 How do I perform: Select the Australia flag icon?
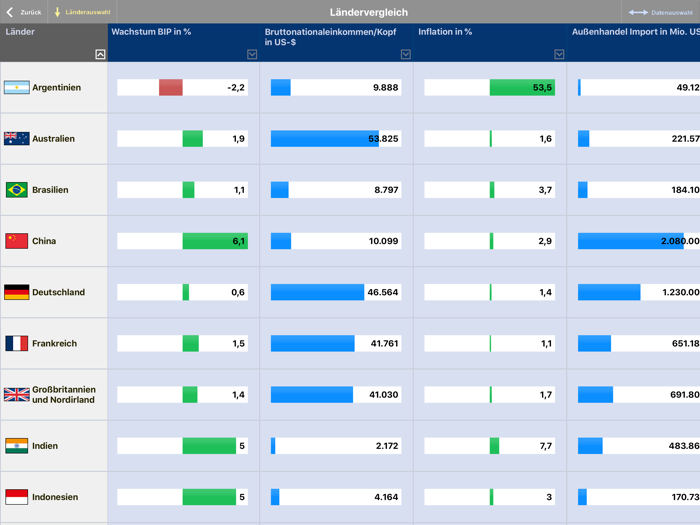point(17,139)
